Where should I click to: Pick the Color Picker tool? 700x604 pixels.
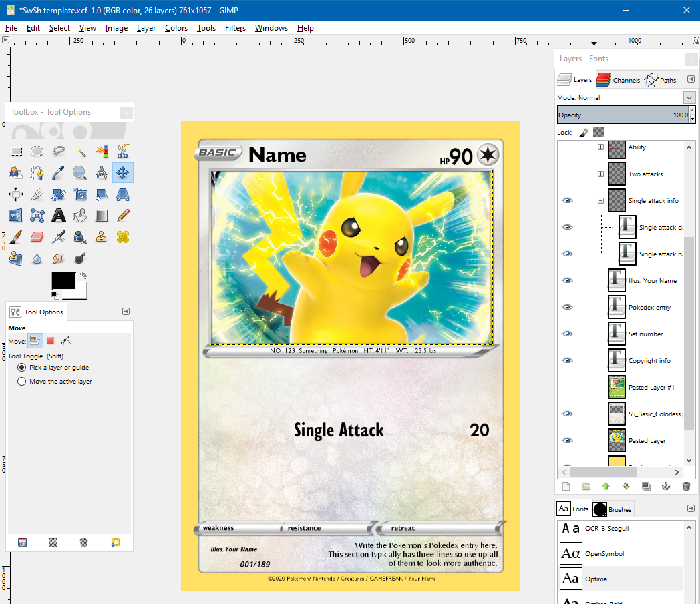coord(58,172)
